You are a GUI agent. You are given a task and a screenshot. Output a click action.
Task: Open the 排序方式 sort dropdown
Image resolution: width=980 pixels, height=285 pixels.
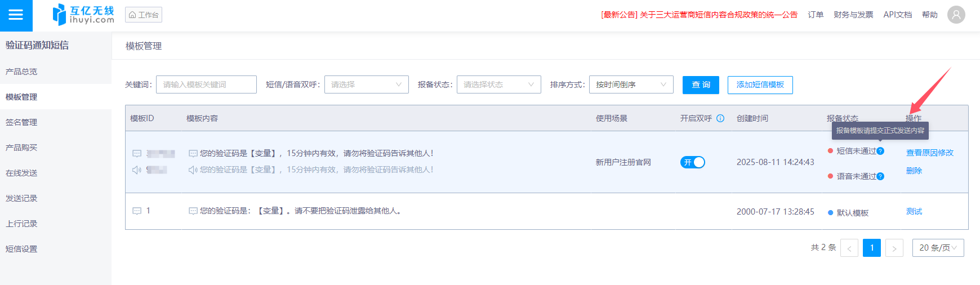pos(631,84)
